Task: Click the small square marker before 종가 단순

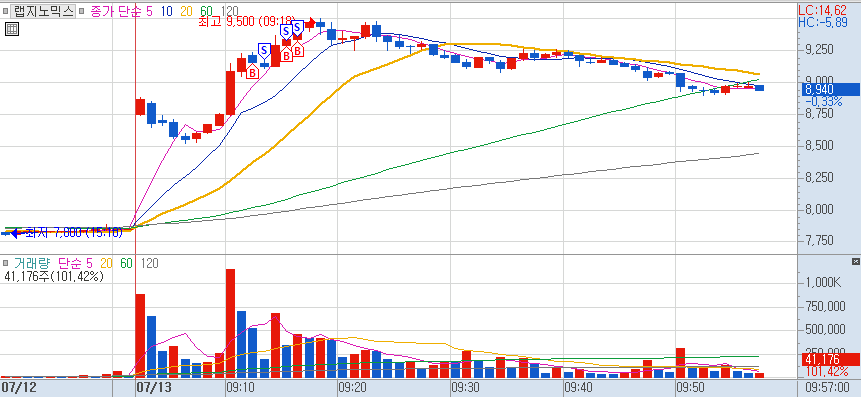Action: [81, 12]
